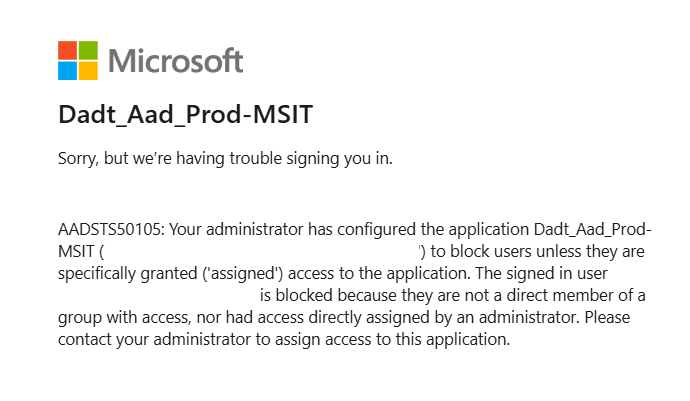Click the Microsoft four-square logo

[x=78, y=60]
